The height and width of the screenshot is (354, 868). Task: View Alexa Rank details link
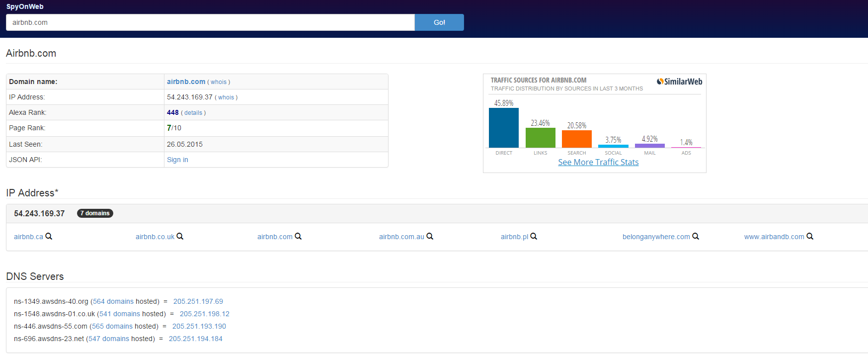point(193,113)
